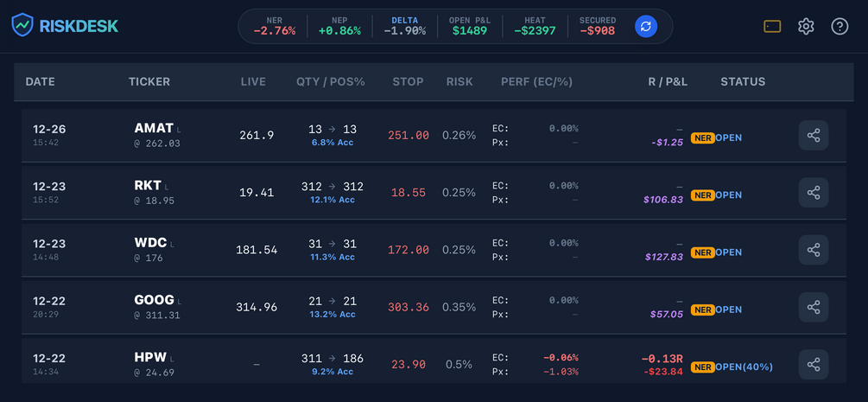This screenshot has height=402, width=868.
Task: Click the NER badge in HPW row
Action: (702, 367)
